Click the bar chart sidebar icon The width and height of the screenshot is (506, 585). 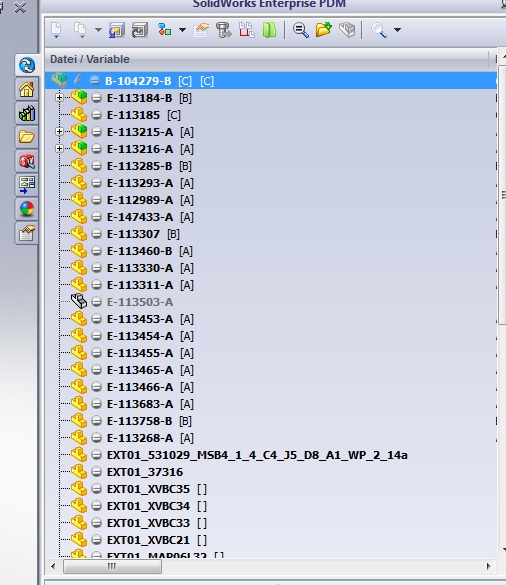27,113
